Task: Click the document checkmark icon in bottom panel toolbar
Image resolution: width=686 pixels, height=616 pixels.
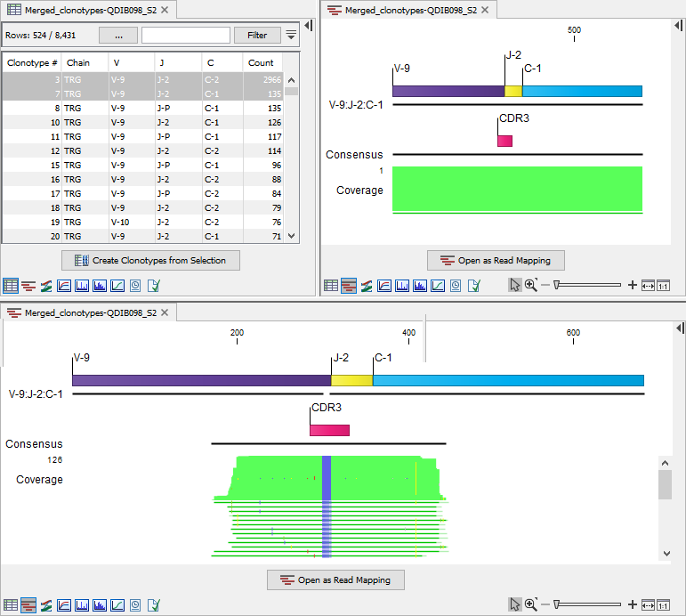Action: pyautogui.click(x=153, y=604)
